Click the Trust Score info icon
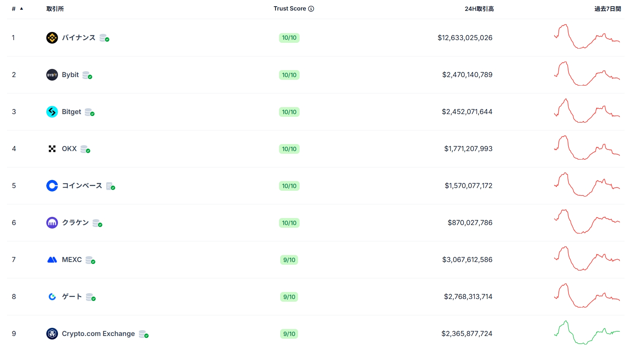This screenshot has width=644, height=350. click(x=311, y=9)
